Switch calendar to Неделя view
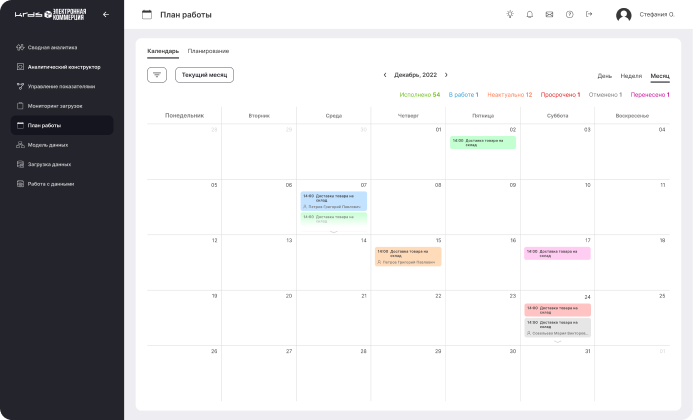Screen dimensions: 693x420 [x=631, y=76]
